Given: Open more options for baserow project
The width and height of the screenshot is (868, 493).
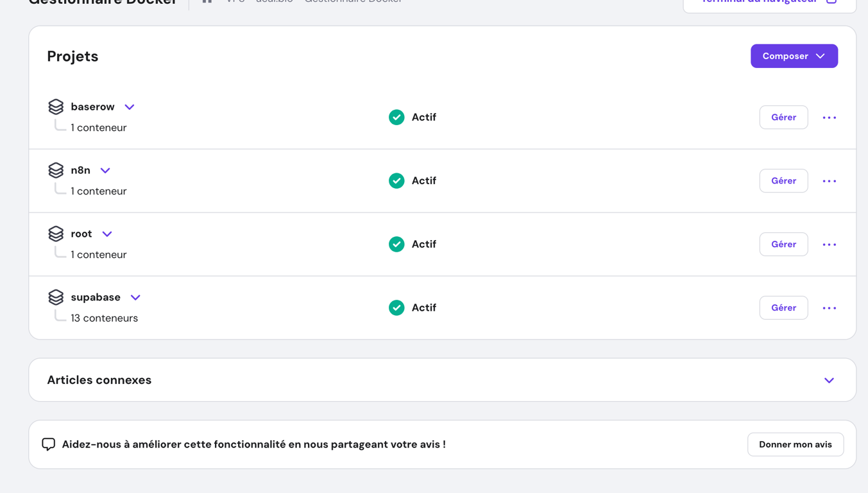Looking at the screenshot, I should pos(829,117).
